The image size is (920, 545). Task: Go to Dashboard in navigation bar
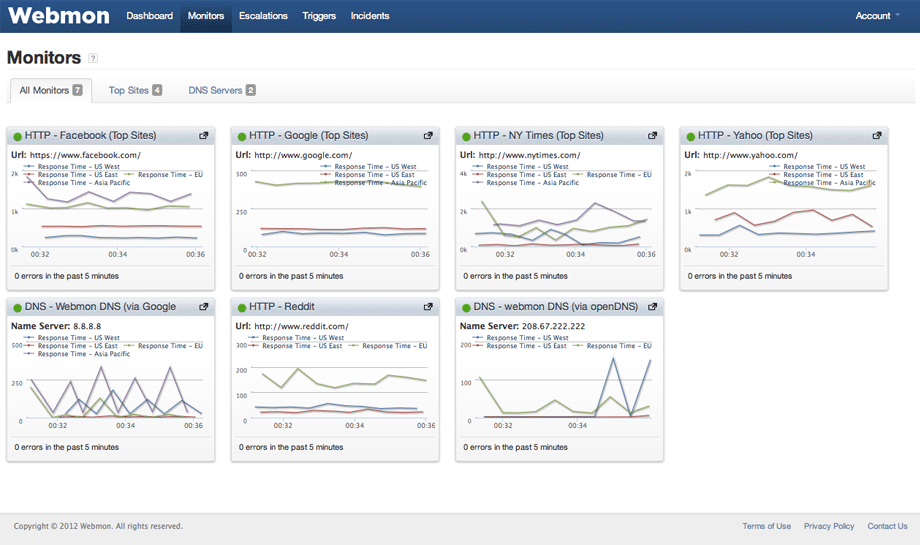(x=150, y=16)
